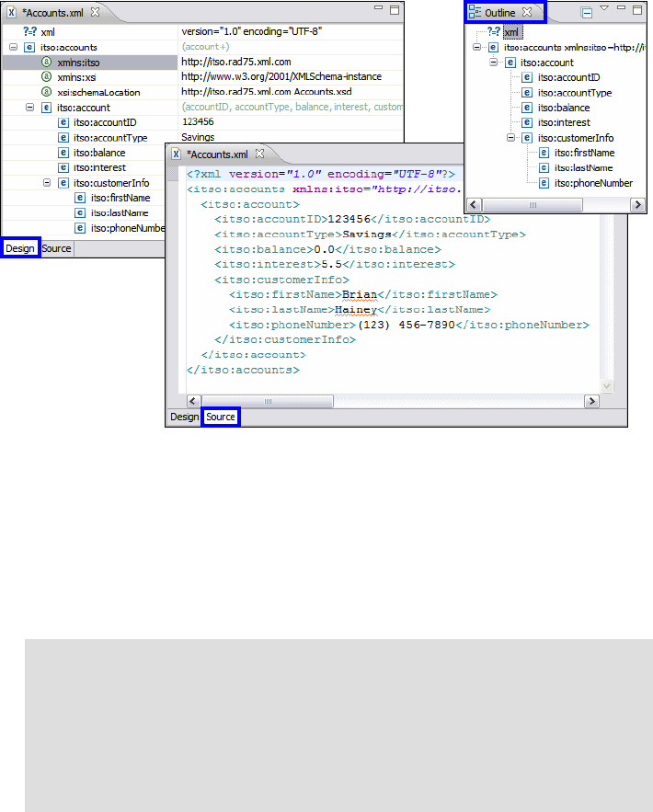Click itso:lastName element icon in Outline
This screenshot has width=653, height=812.
coord(544,167)
